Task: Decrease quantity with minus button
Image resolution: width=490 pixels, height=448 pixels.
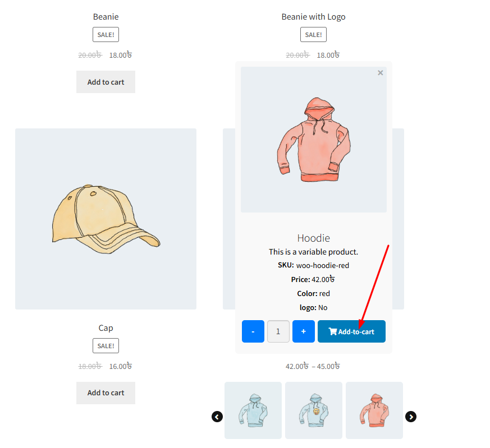Action: click(253, 331)
